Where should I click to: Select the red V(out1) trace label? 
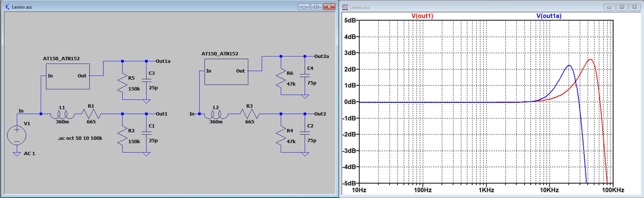click(422, 16)
